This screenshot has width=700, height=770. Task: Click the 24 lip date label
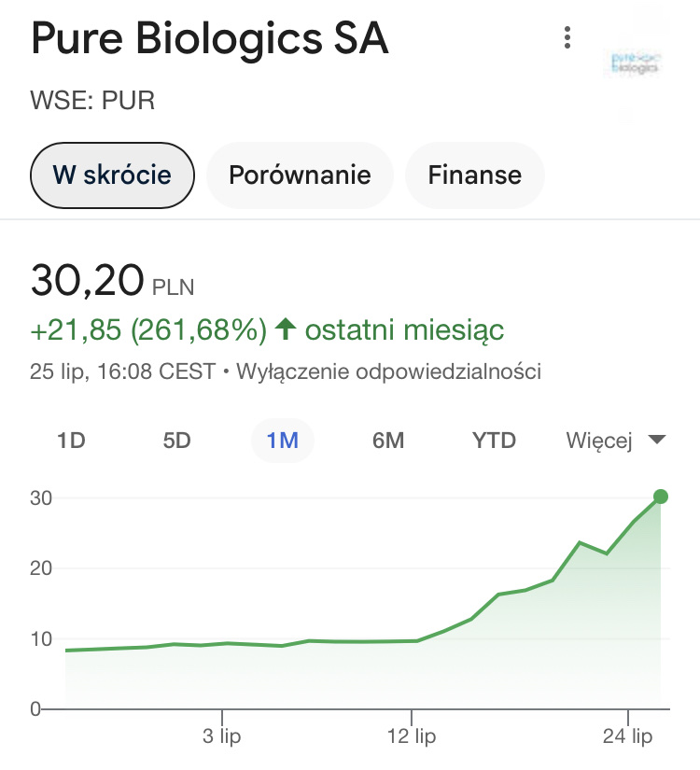[628, 737]
